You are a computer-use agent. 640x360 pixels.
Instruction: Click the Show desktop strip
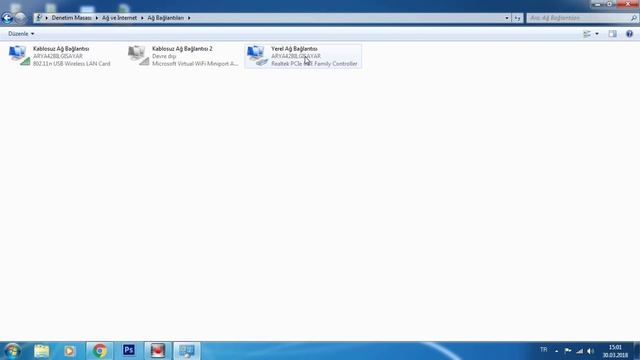(x=637, y=351)
